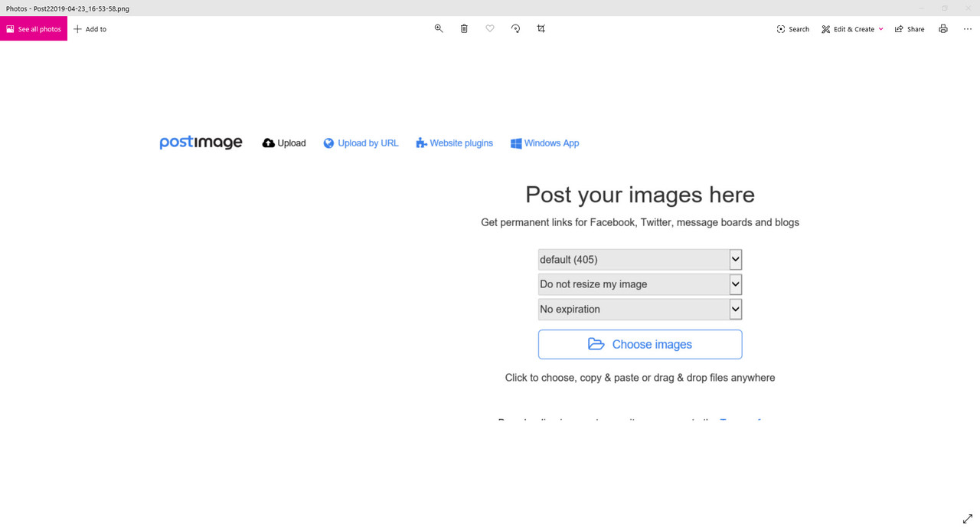
Task: Click the window title Photos - Post22019-04-23_16-53-58.png
Action: [x=67, y=8]
